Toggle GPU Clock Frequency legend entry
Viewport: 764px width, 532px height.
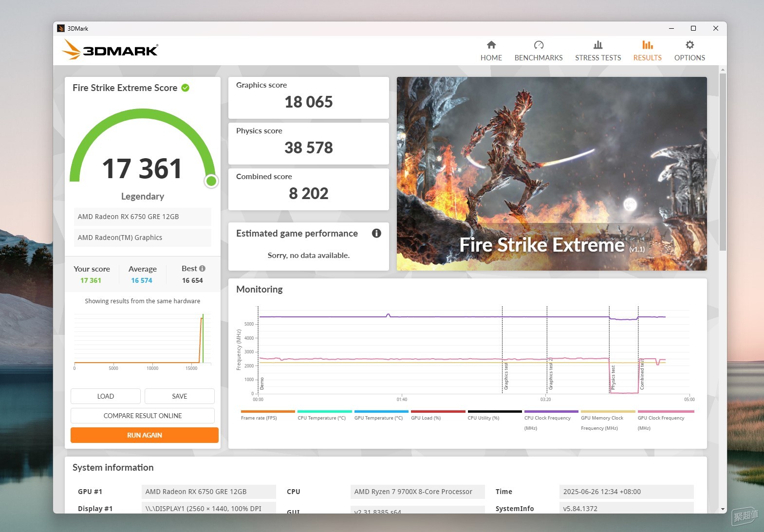666,420
